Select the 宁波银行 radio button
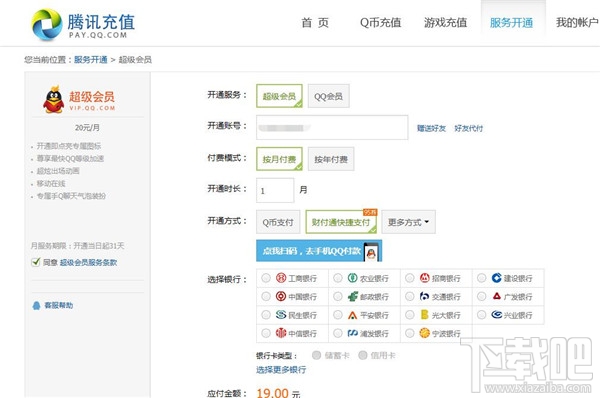The width and height of the screenshot is (600, 398). pos(409,333)
